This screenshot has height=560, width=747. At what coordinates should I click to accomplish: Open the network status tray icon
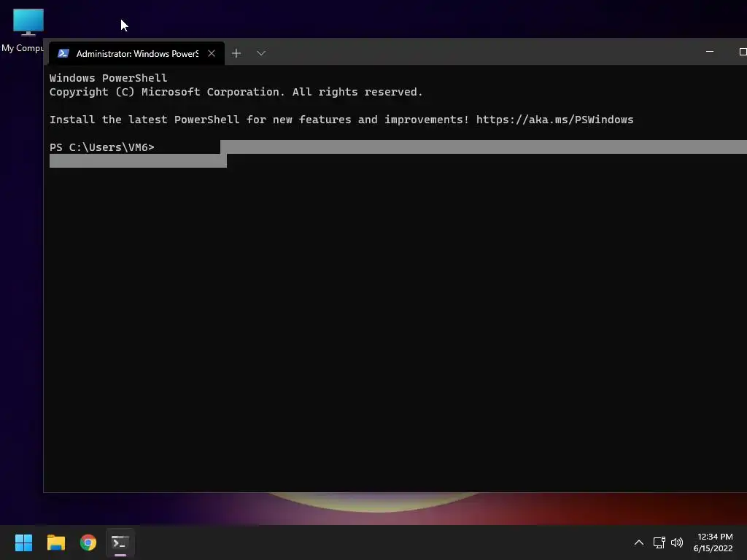click(x=659, y=542)
